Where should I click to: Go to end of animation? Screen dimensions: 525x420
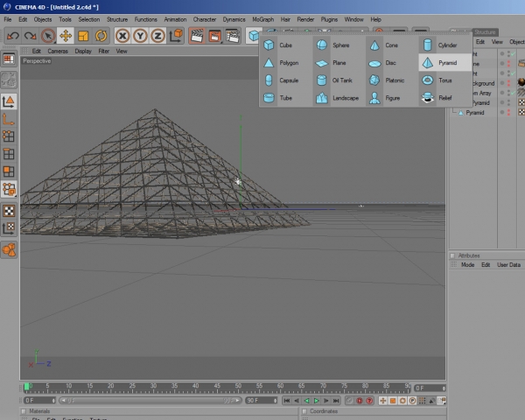click(336, 401)
